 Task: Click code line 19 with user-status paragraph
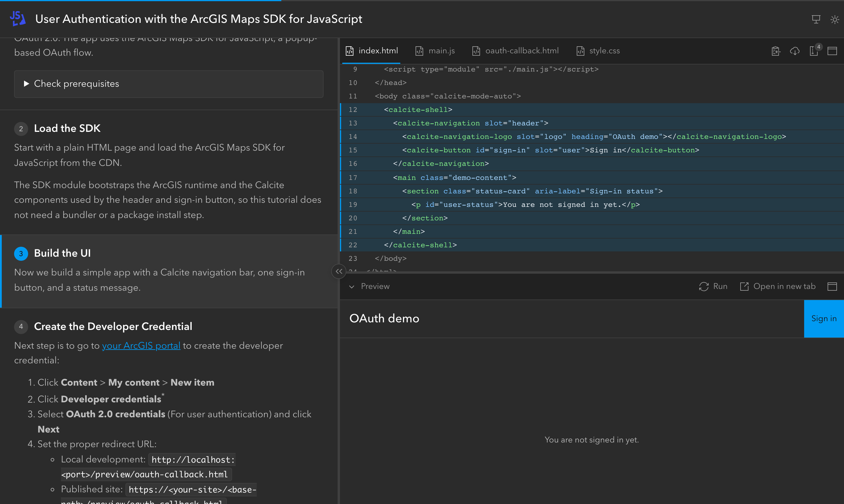point(592,205)
